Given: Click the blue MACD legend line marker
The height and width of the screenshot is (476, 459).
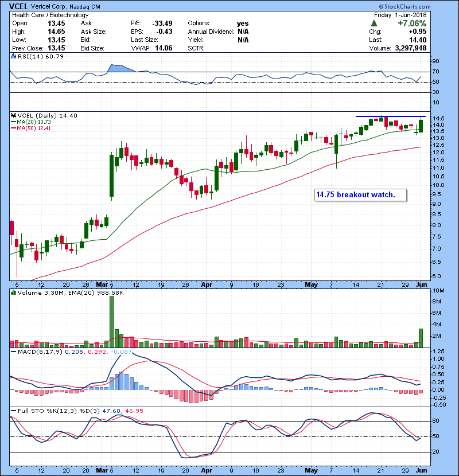Looking at the screenshot, I should coord(13,352).
